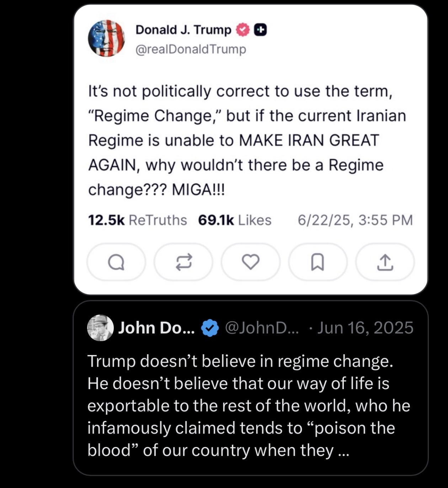The image size is (448, 488).
Task: Open the share upload icon
Action: coord(385,262)
